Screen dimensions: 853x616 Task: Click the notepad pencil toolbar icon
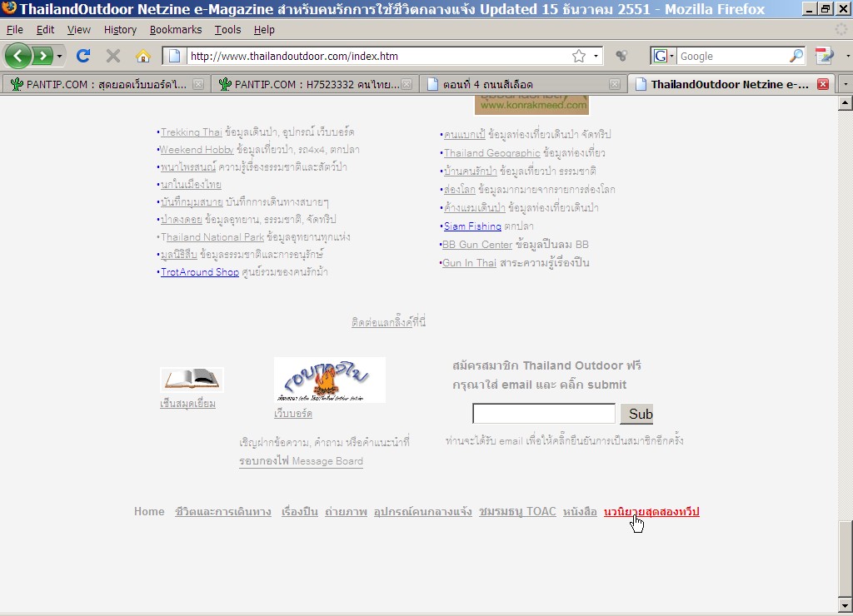coord(824,56)
